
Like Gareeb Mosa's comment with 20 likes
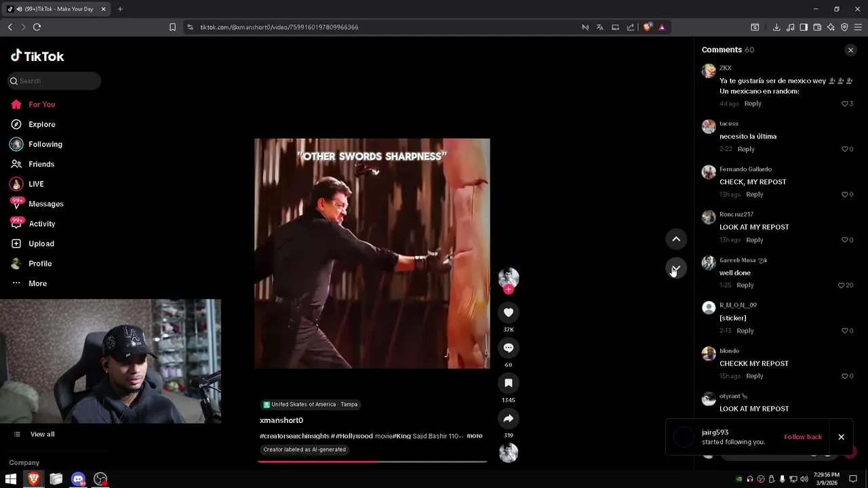(842, 285)
